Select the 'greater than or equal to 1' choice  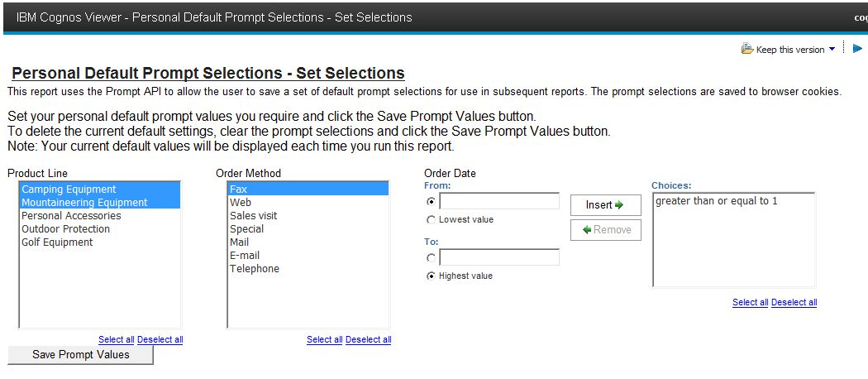pos(716,201)
